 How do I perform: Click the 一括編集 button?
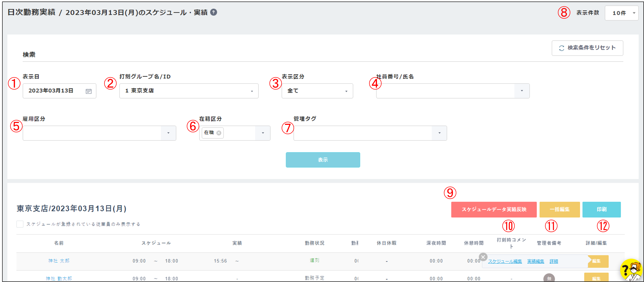[559, 210]
